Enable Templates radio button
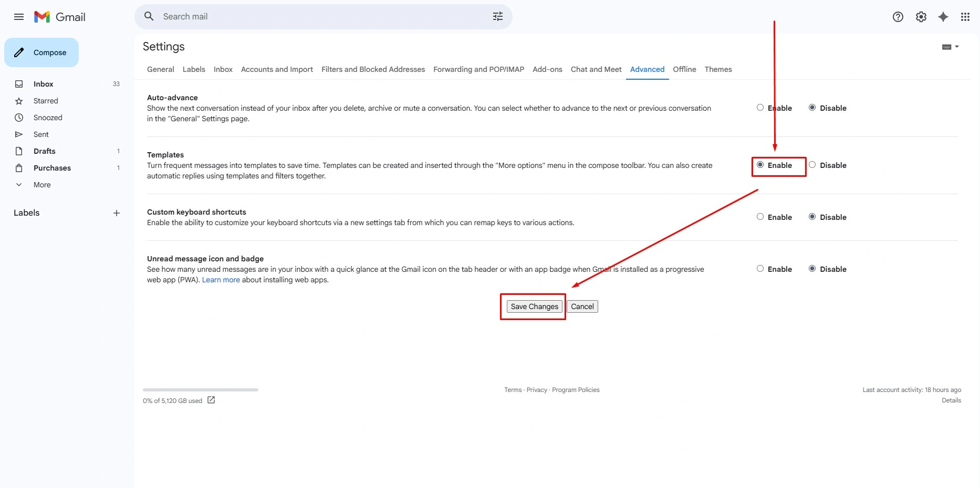 pos(760,165)
